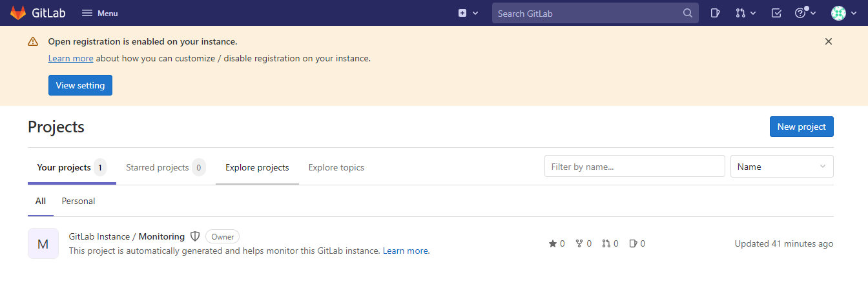Click the GitLab wordmark text
The image size is (868, 288).
tap(50, 13)
